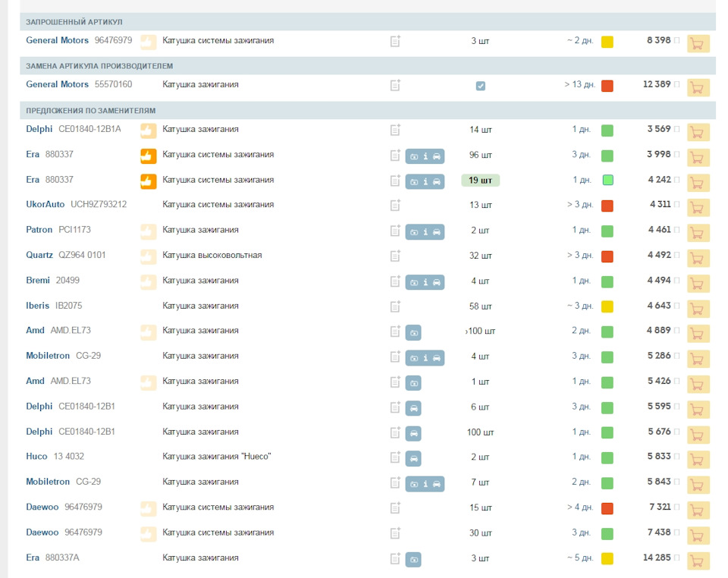Tick small checkbox beside price 5 833
This screenshot has height=578, width=728.
(677, 457)
